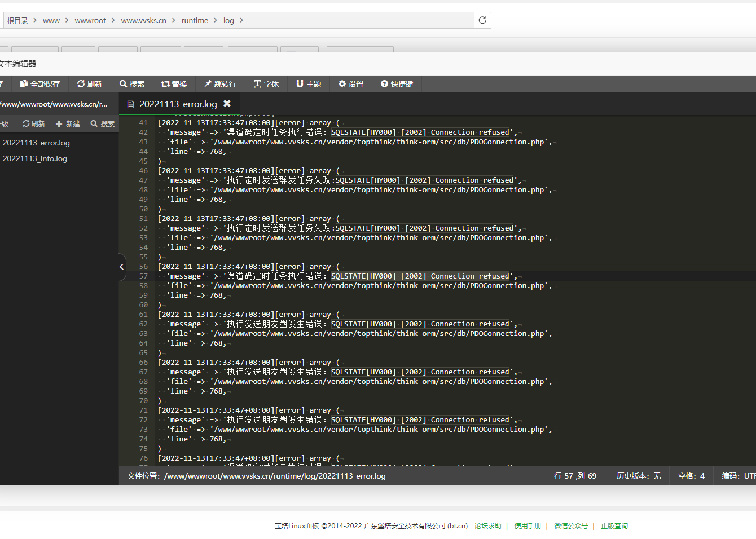The image size is (756, 539).
Task: Expand the chevron after log breadcrumb
Action: pos(241,20)
